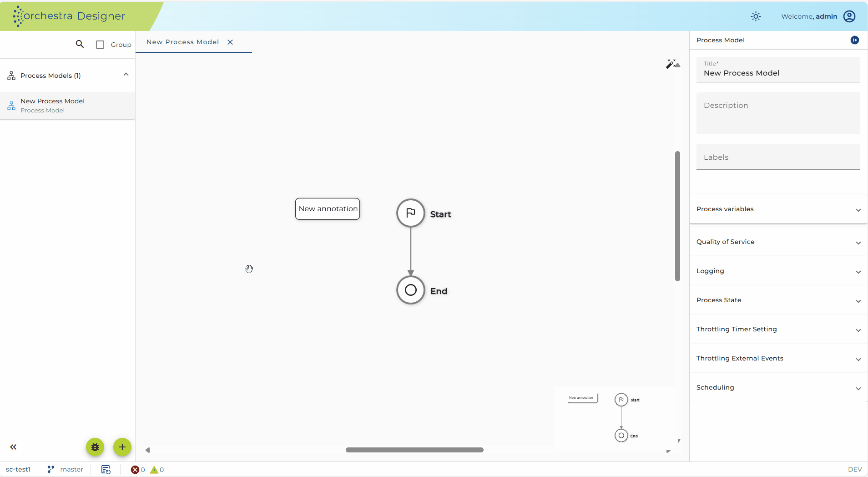Expand the Scheduling section
This screenshot has width=868, height=477.
pyautogui.click(x=778, y=387)
